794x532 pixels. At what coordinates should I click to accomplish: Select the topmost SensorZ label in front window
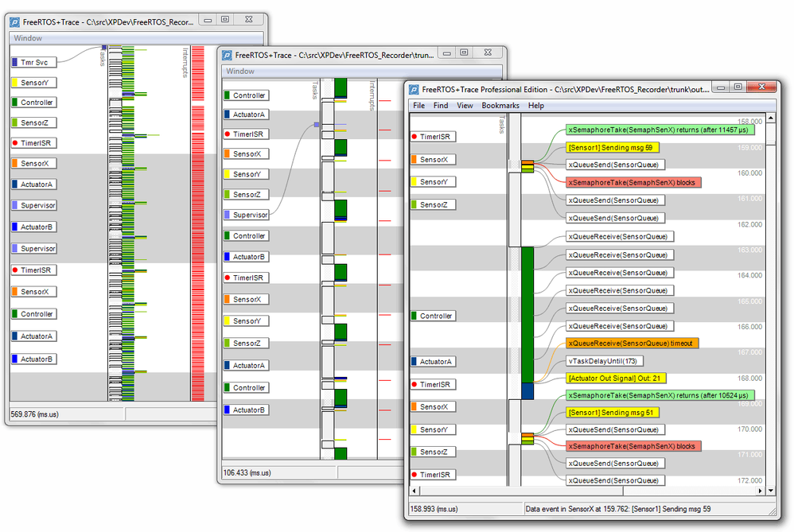tap(433, 204)
